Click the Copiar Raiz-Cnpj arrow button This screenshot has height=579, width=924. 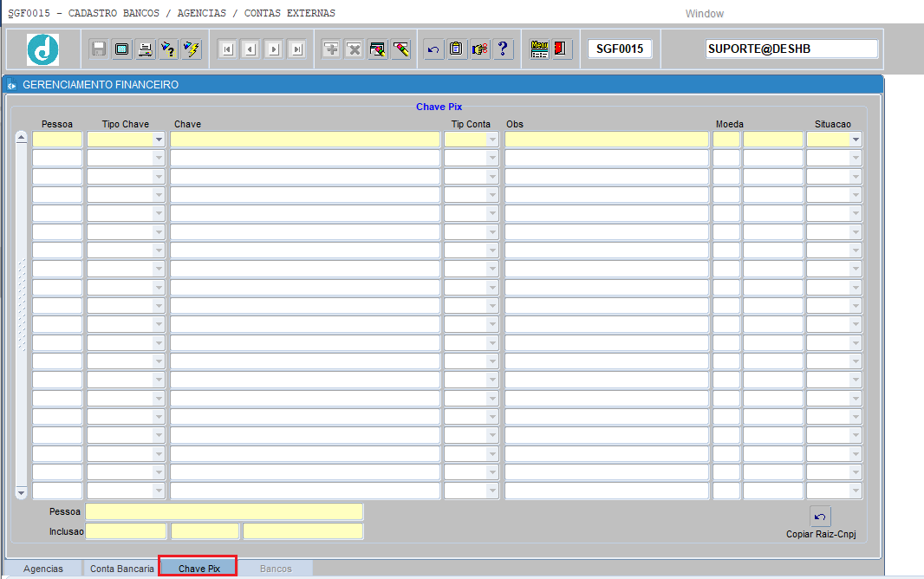pyautogui.click(x=820, y=517)
